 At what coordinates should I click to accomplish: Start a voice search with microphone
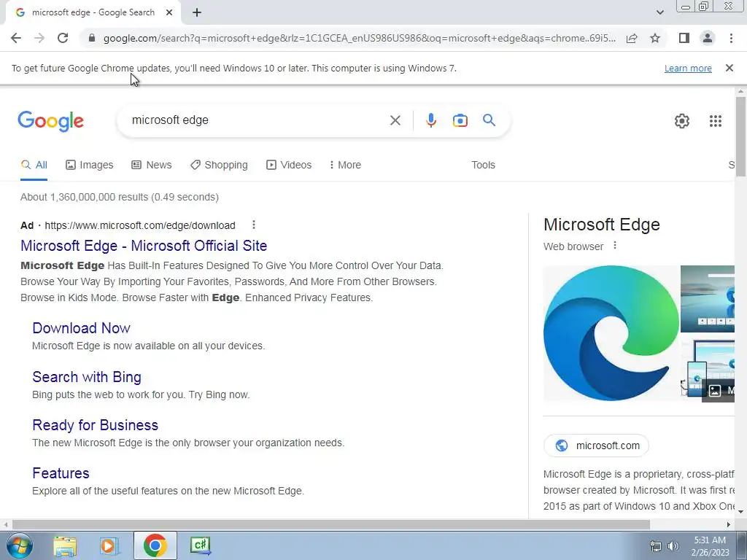coord(430,120)
